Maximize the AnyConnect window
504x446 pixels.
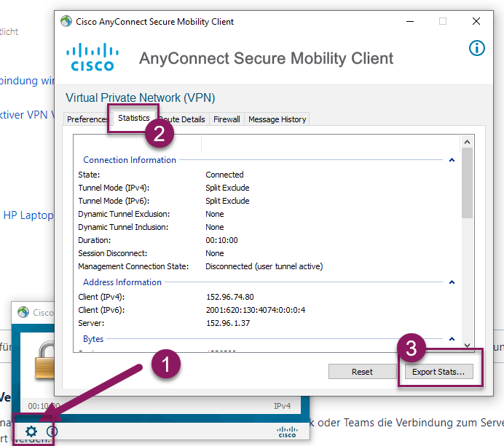[443, 22]
